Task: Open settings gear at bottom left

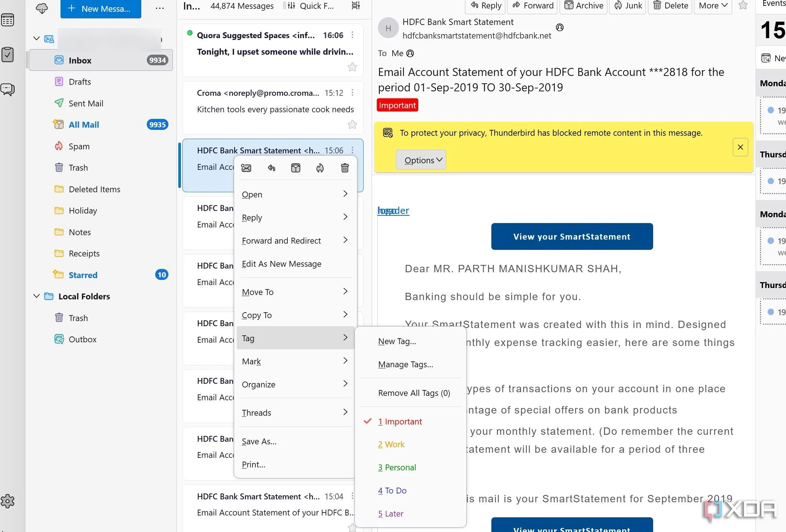Action: point(8,501)
